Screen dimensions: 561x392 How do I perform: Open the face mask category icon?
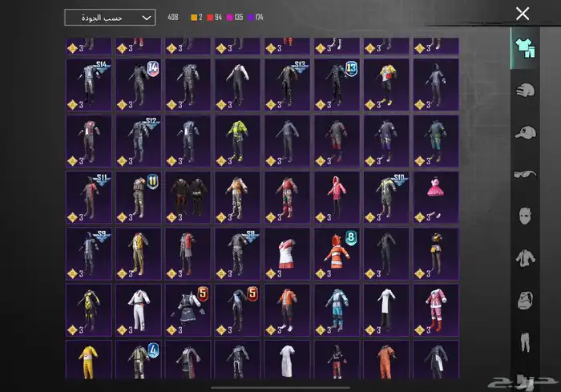(x=524, y=216)
